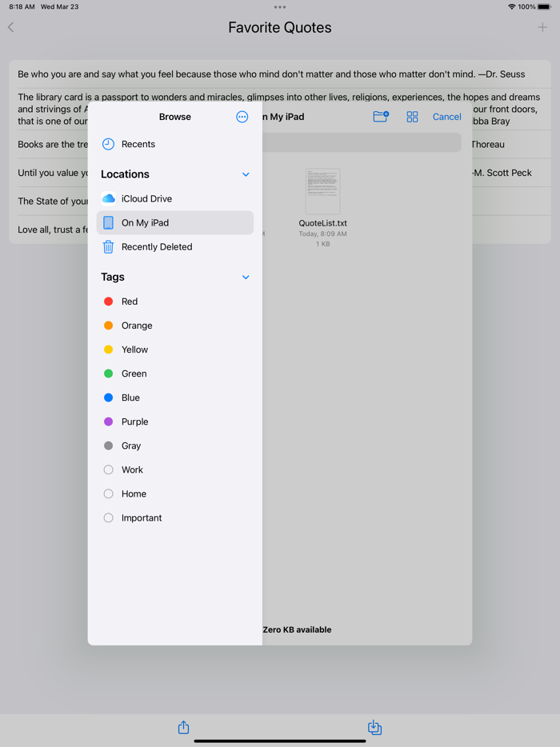Tap the share icon in bottom toolbar
560x747 pixels.
coord(183,727)
